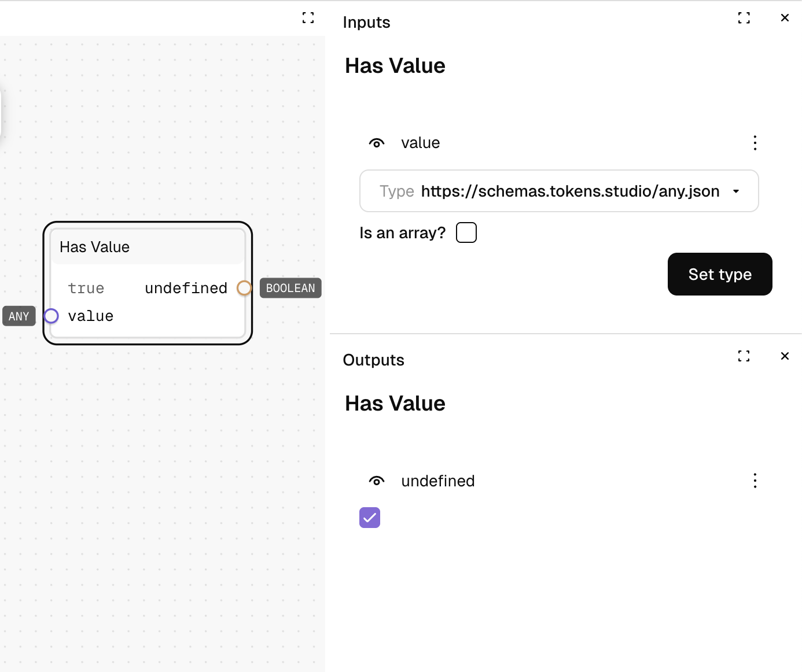
Task: Open the Type schema dropdown
Action: click(559, 191)
